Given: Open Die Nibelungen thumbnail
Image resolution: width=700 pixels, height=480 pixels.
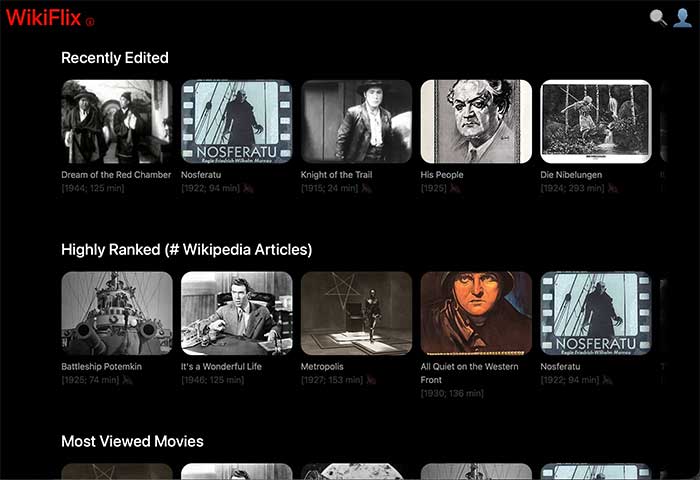Looking at the screenshot, I should [596, 121].
